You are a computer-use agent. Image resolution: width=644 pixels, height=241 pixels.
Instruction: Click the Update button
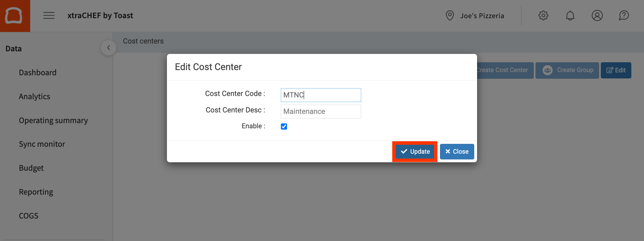coord(415,152)
